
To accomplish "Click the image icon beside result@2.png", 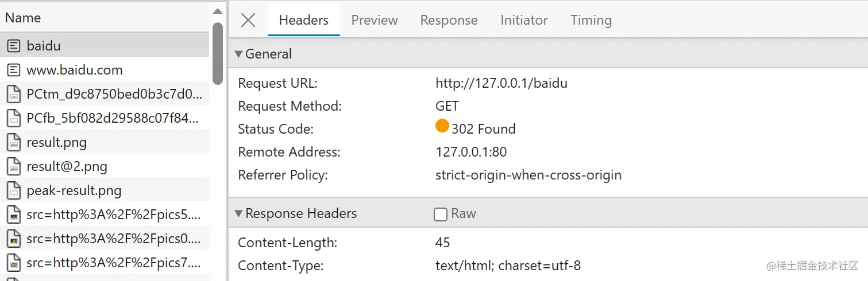I will click(14, 166).
